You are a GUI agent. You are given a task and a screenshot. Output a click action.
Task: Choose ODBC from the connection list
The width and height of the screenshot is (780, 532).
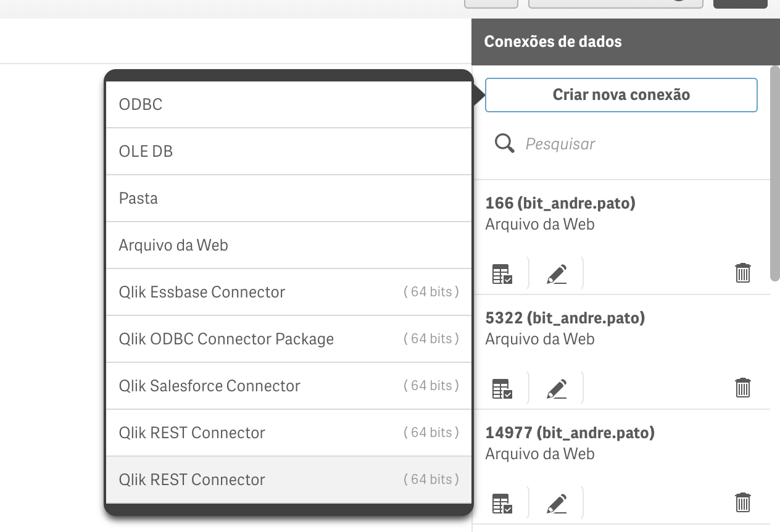tap(289, 104)
